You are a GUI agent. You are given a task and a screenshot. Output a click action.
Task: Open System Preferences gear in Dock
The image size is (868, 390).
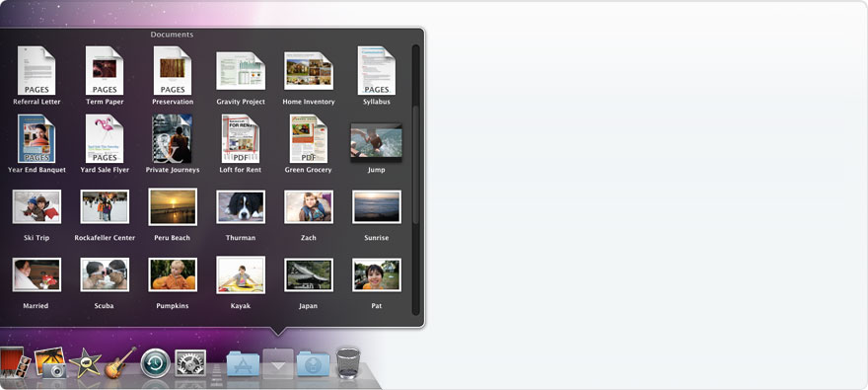point(190,363)
